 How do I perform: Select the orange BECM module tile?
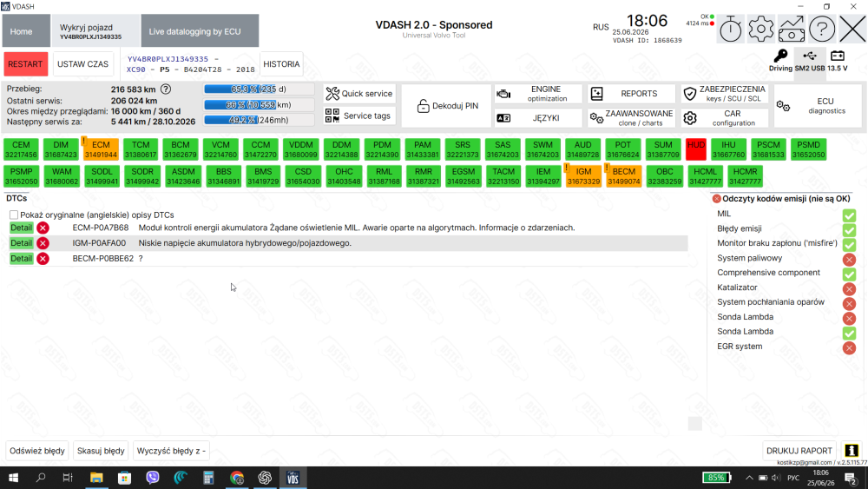point(624,176)
